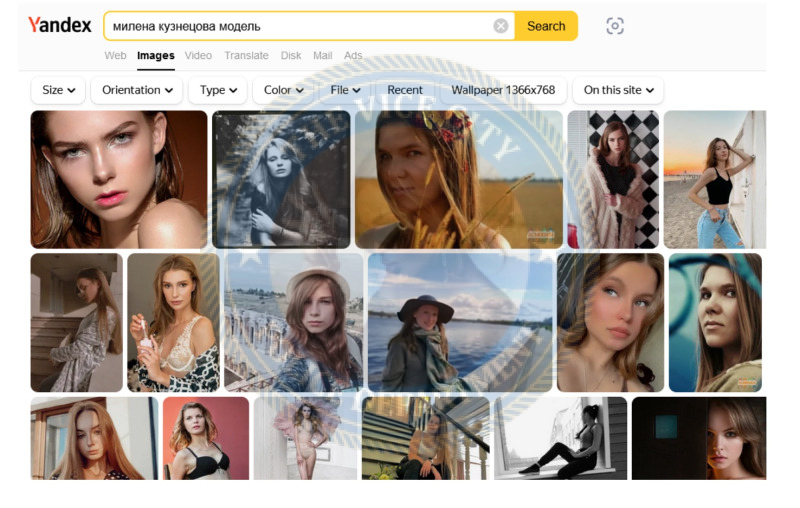Open the black-and-white portrait thumbnail
800x508 pixels.
tap(281, 180)
